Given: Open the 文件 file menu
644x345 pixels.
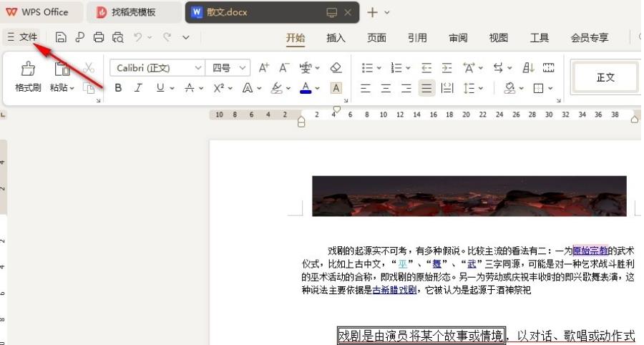Looking at the screenshot, I should (23, 37).
